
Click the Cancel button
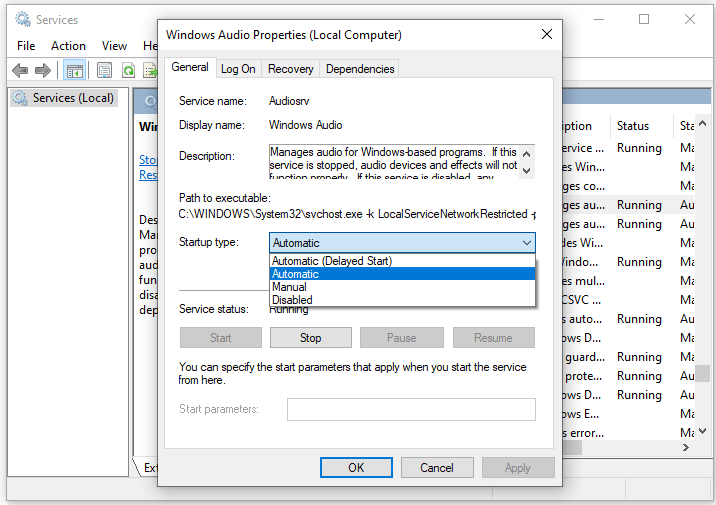pos(437,468)
